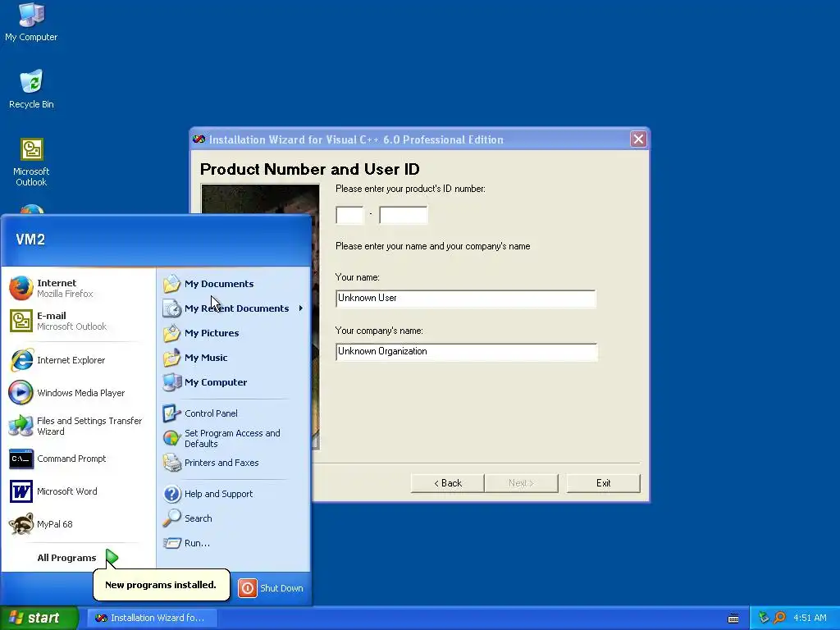Click the magnifier icon in system tray
Viewport: 840px width, 630px height.
pyautogui.click(x=780, y=618)
